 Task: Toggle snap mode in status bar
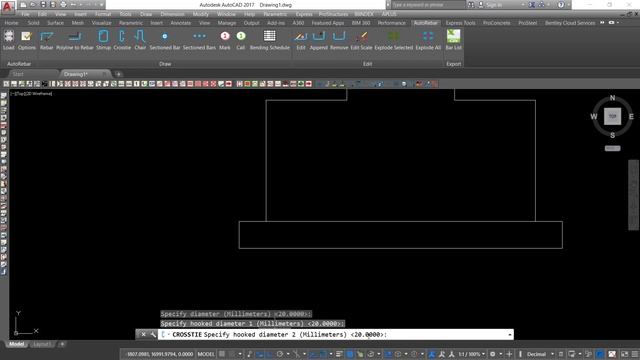[x=232, y=354]
